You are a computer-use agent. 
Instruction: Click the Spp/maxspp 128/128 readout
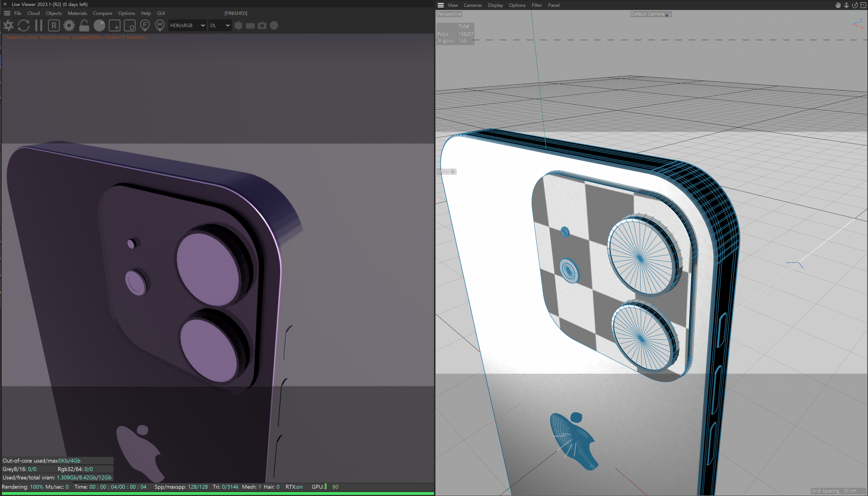181,487
